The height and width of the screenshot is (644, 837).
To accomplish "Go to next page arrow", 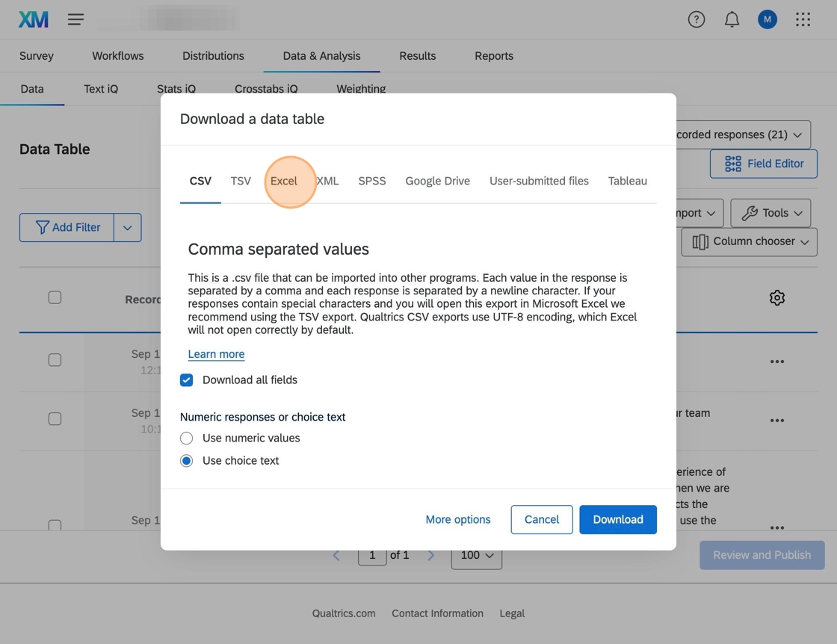I will [x=430, y=555].
